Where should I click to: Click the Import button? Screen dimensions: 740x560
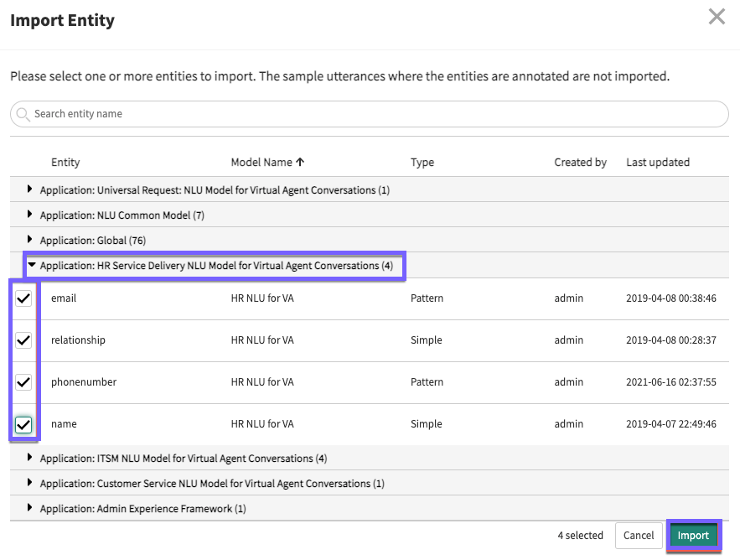(x=693, y=536)
